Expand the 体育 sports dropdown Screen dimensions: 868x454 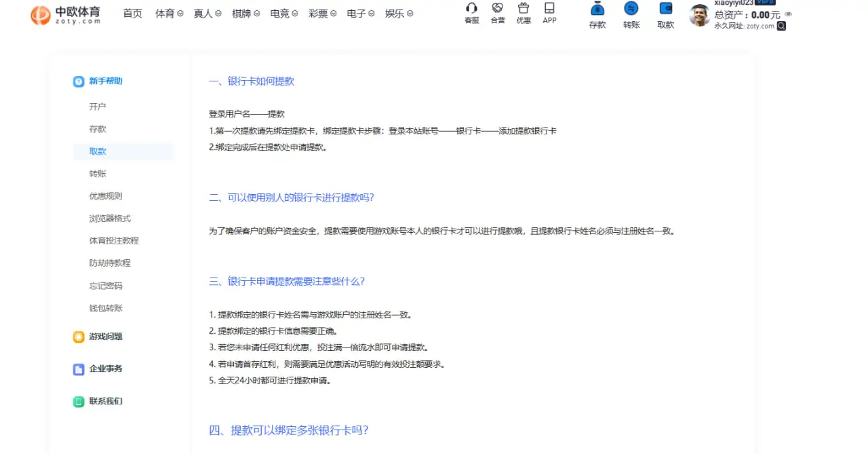[x=168, y=13]
